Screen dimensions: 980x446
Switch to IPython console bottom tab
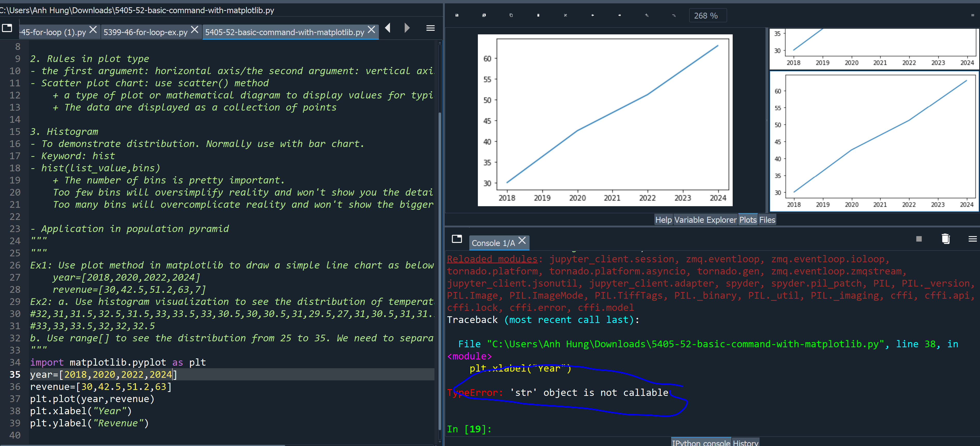(701, 443)
